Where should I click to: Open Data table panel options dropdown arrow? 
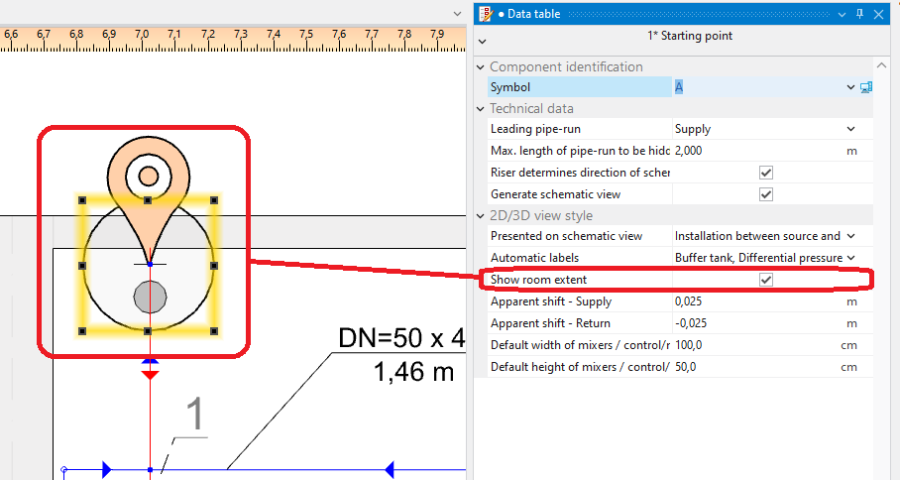(x=841, y=14)
